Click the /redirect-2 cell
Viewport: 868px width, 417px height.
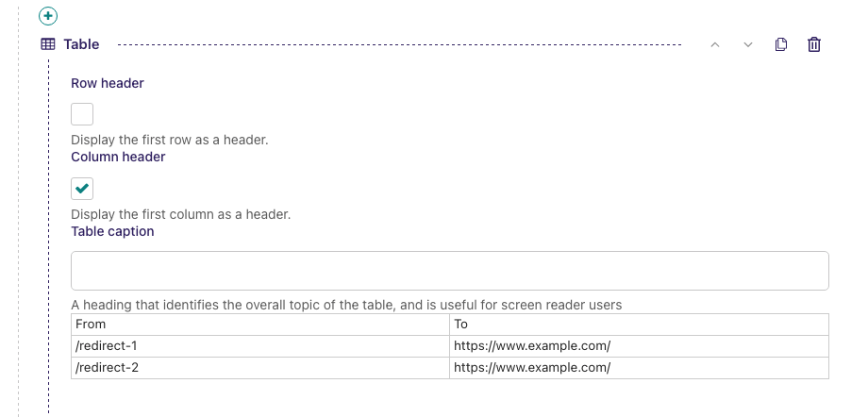click(260, 368)
